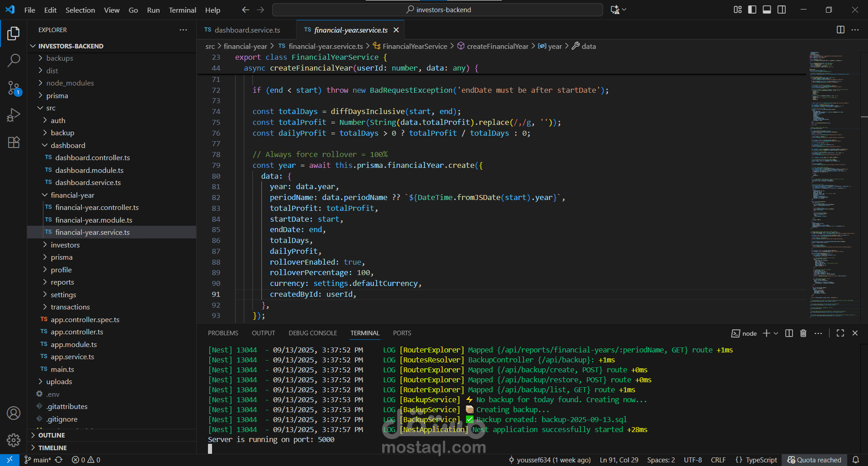Image resolution: width=868 pixels, height=466 pixels.
Task: Maximize the terminal panel size
Action: pyautogui.click(x=840, y=333)
